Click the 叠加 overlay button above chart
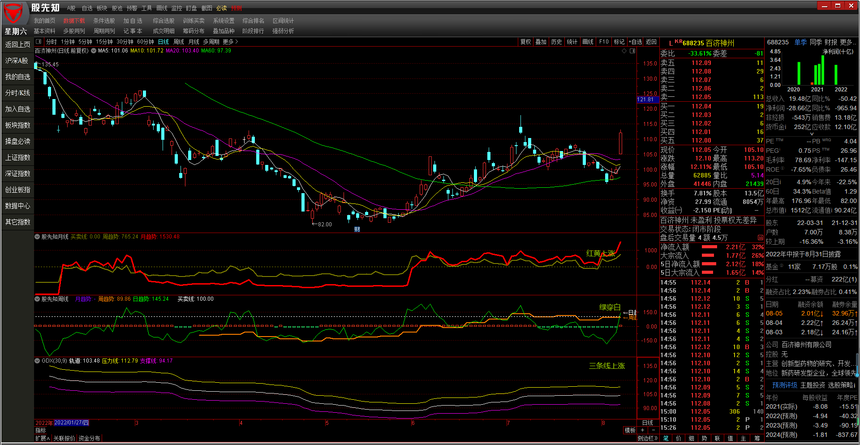The width and height of the screenshot is (860, 445). tap(541, 42)
